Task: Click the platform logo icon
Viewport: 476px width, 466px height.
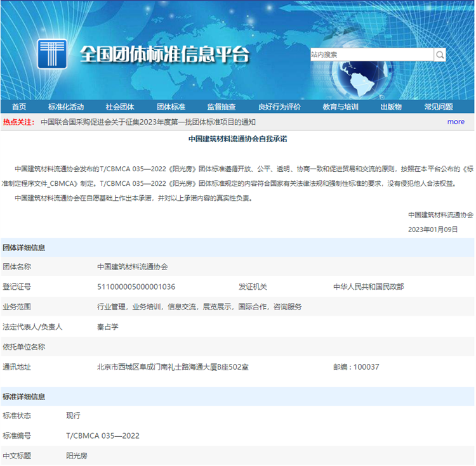Action: pyautogui.click(x=52, y=54)
